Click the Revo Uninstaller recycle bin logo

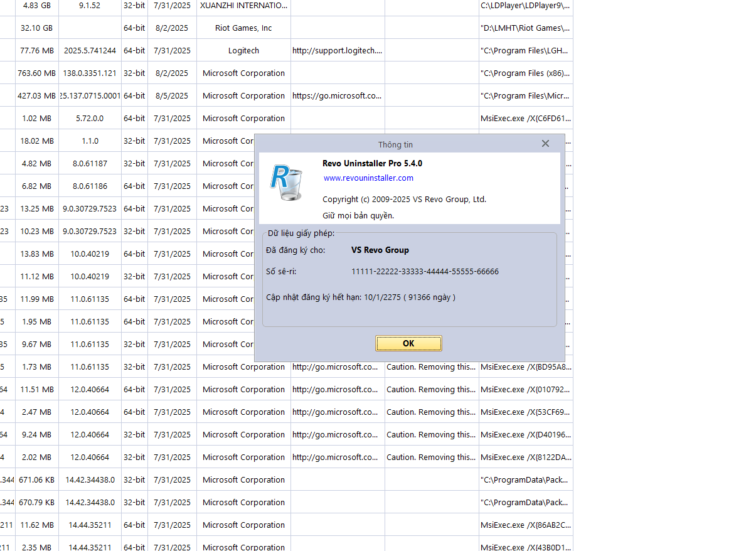pos(286,183)
